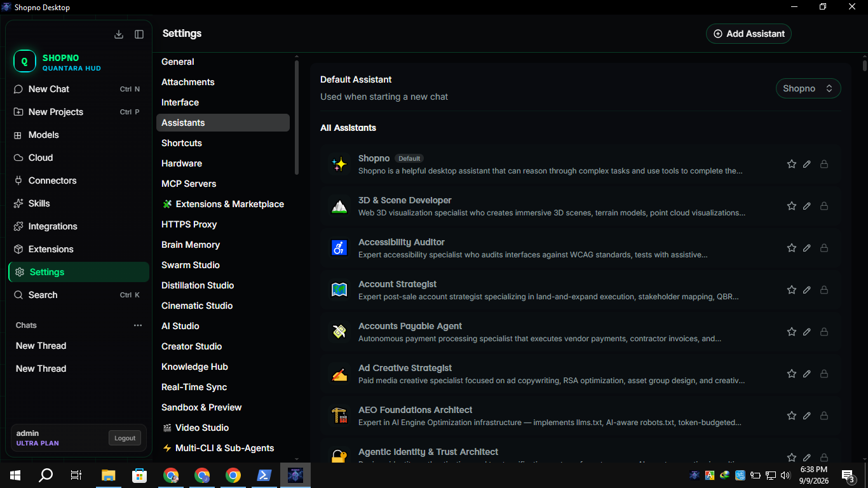Open the Chats three-dot options menu
Screen dimensions: 868x488
(138, 325)
